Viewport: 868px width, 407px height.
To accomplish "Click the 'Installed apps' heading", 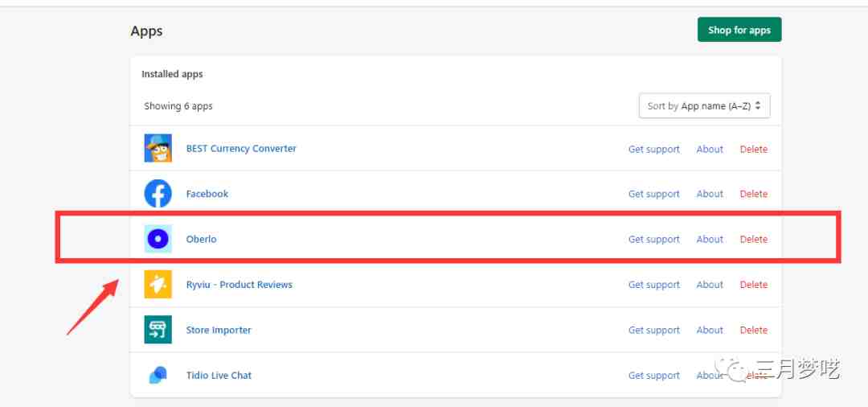I will 172,74.
